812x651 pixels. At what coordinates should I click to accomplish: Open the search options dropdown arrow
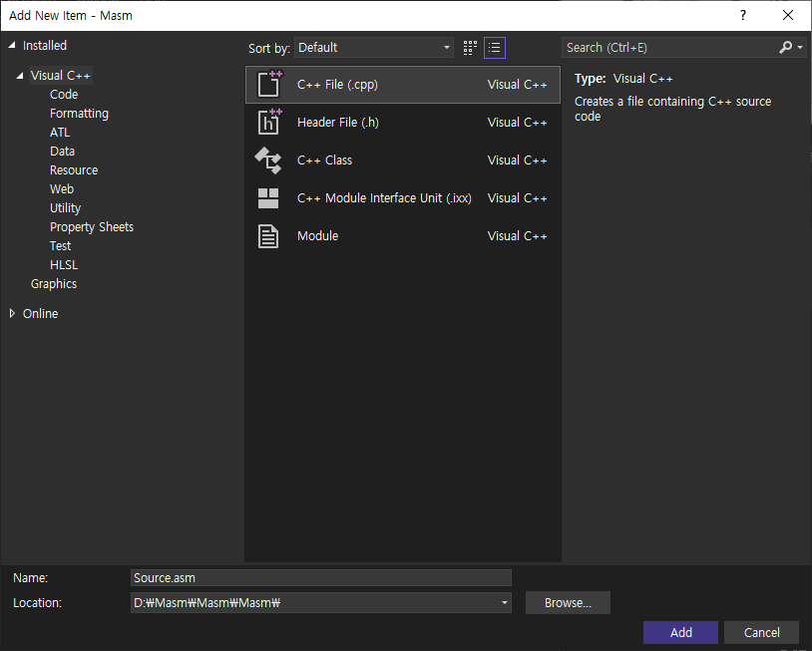[x=800, y=48]
